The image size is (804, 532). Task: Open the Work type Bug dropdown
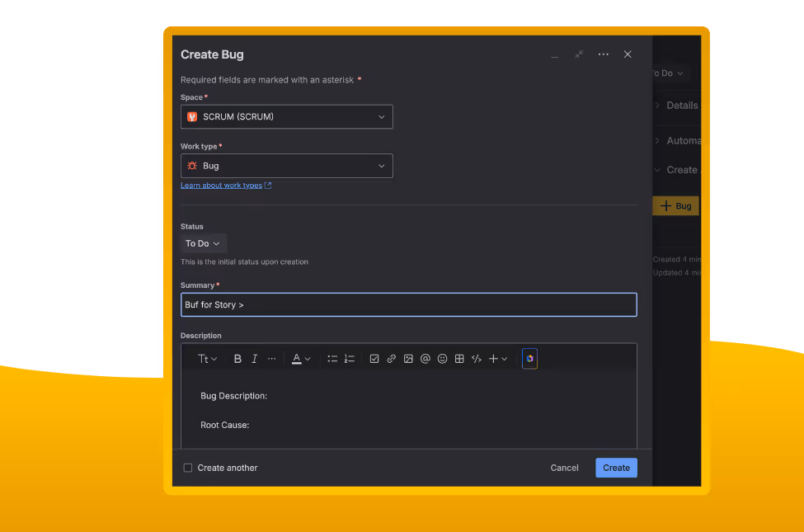[x=287, y=166]
